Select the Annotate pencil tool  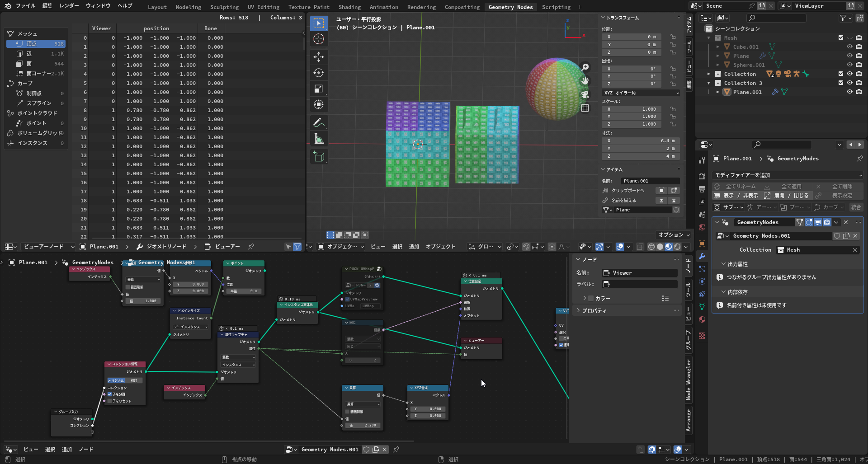point(319,122)
